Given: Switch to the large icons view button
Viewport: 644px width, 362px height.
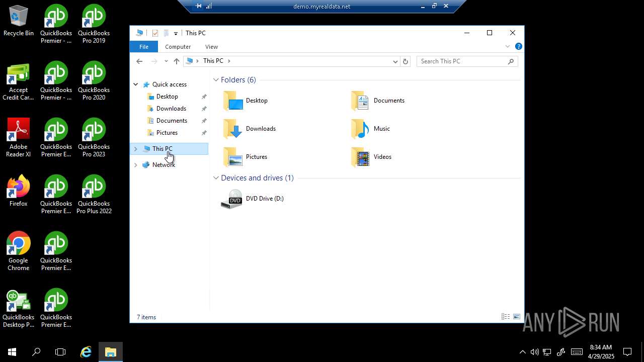Looking at the screenshot, I should pyautogui.click(x=516, y=317).
